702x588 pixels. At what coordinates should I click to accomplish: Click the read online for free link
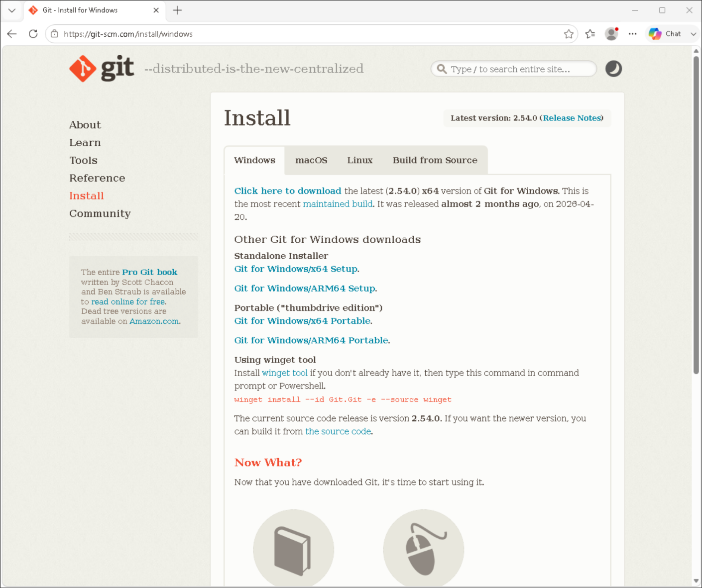128,301
